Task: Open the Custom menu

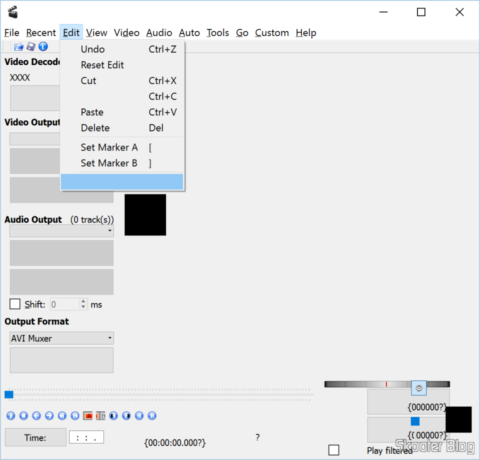Action: [x=272, y=33]
